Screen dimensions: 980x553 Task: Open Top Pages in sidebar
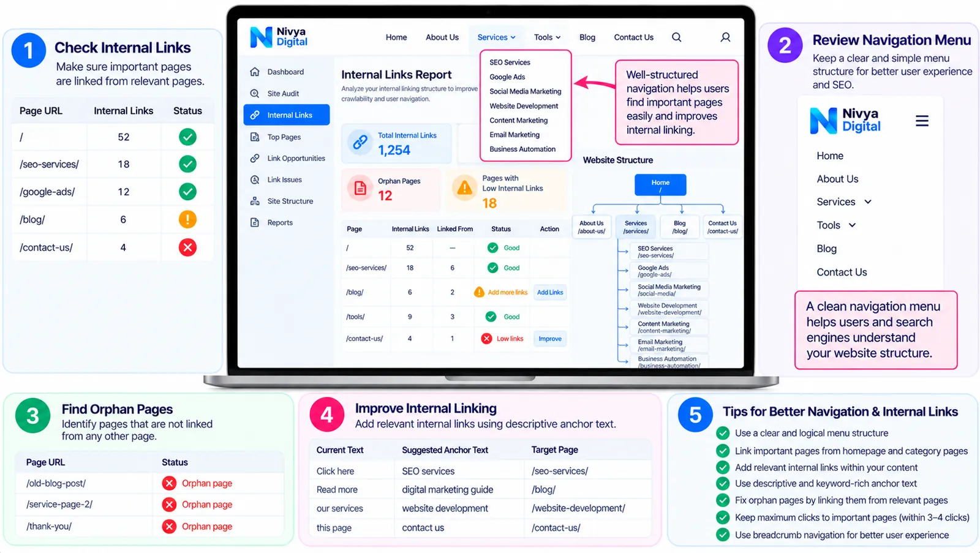pos(276,137)
